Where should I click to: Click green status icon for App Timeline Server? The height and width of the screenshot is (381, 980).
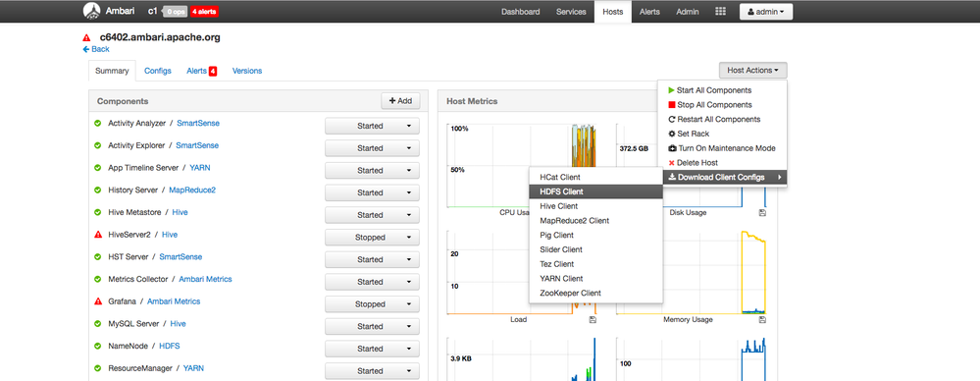coord(97,168)
